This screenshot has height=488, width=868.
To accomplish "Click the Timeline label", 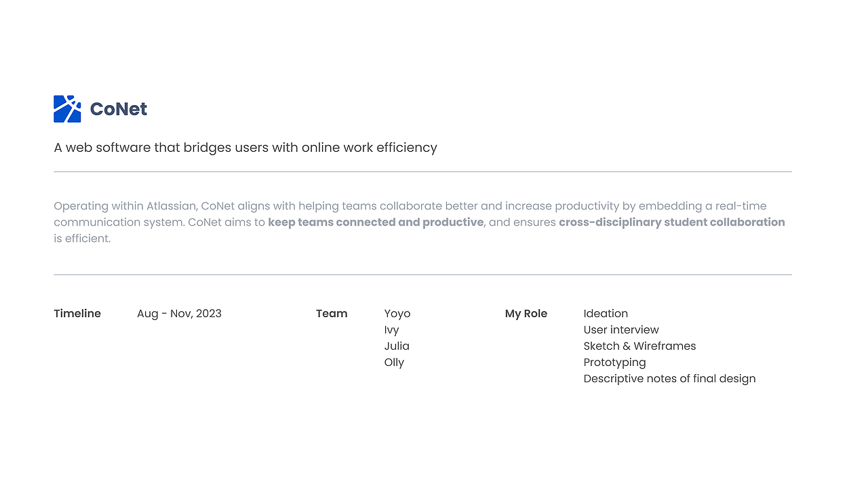I will pos(77,314).
